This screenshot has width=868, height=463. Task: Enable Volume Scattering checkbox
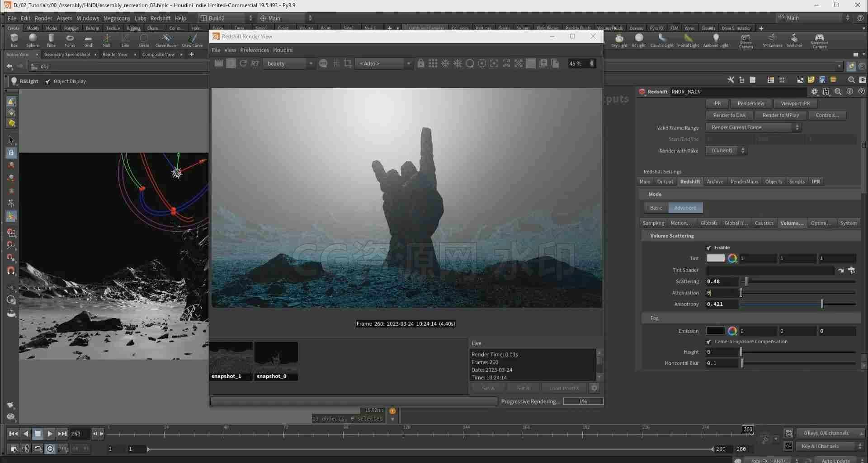click(x=709, y=248)
